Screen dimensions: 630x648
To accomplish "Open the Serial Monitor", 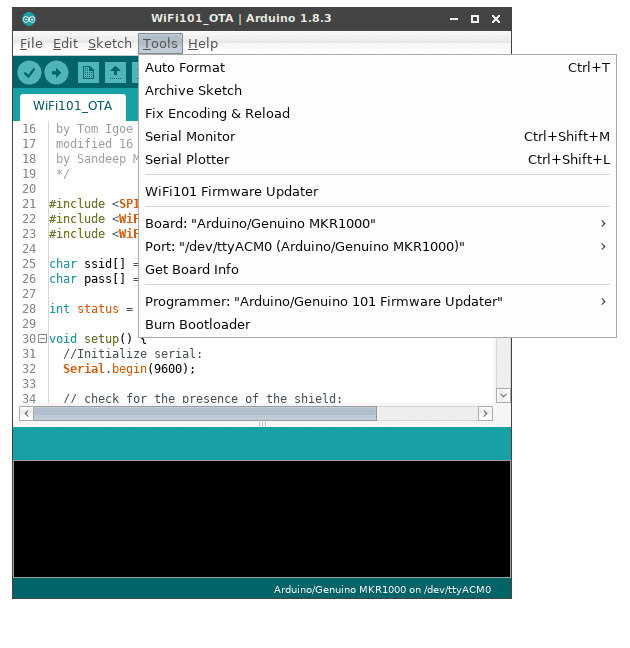I will (x=190, y=137).
